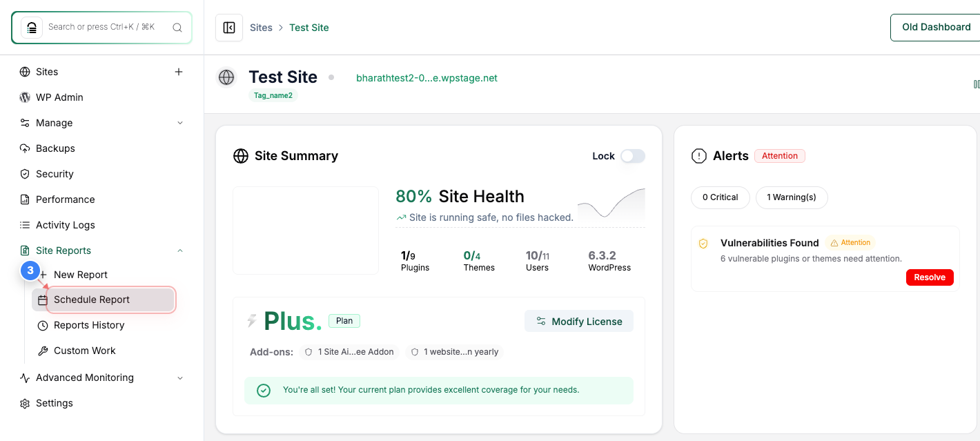
Task: Click the Tag_name2 tag
Action: point(273,95)
